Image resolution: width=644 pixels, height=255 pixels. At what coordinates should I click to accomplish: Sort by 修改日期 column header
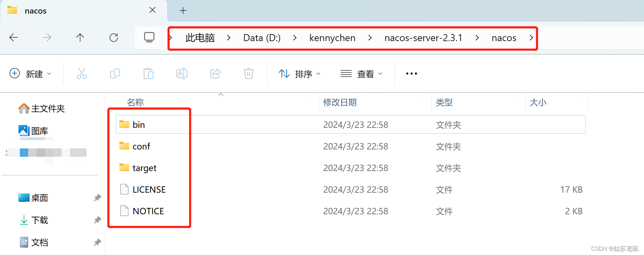coord(340,102)
